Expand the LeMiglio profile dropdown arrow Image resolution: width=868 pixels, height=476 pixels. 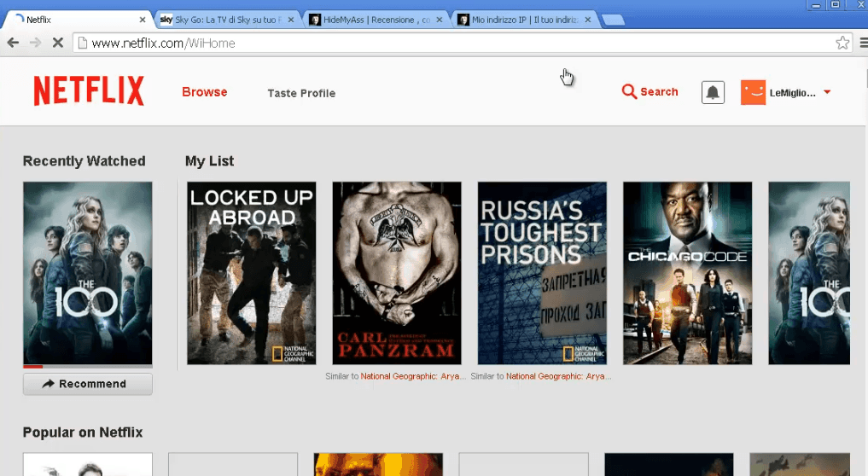coord(827,92)
